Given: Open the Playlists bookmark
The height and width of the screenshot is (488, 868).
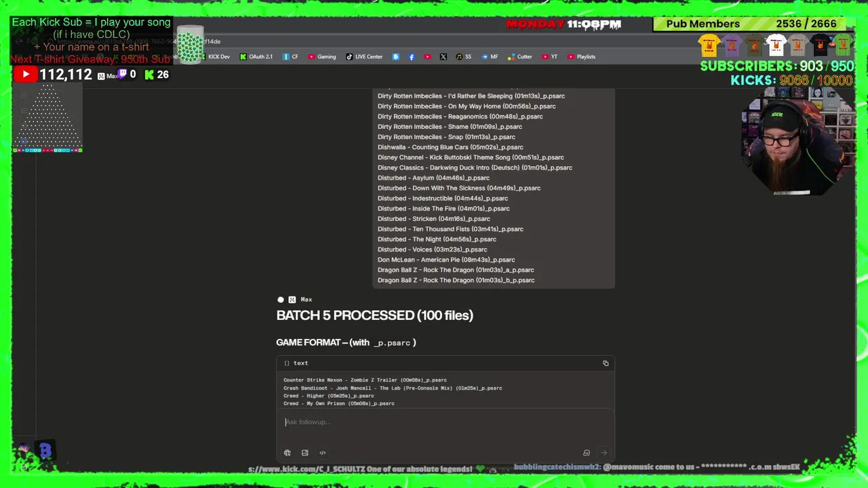Looking at the screenshot, I should 582,57.
